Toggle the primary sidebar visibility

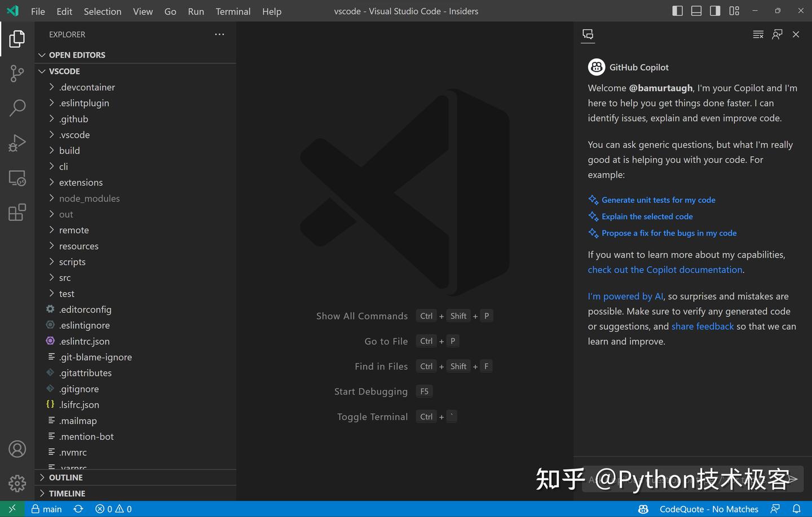point(677,11)
